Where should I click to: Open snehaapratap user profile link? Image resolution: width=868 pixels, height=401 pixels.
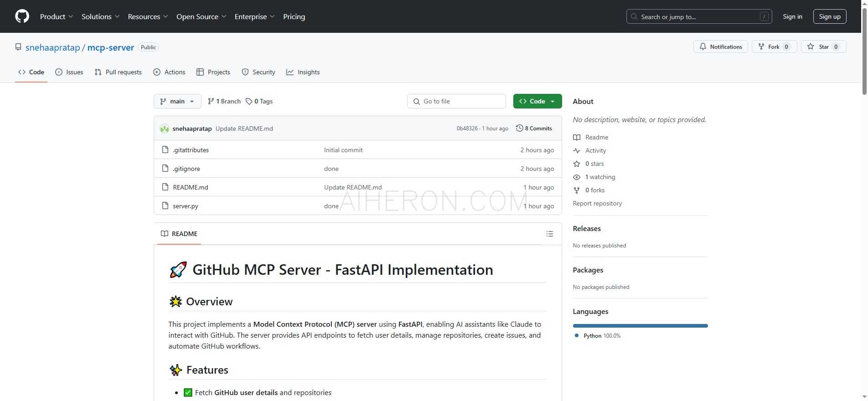pos(53,47)
